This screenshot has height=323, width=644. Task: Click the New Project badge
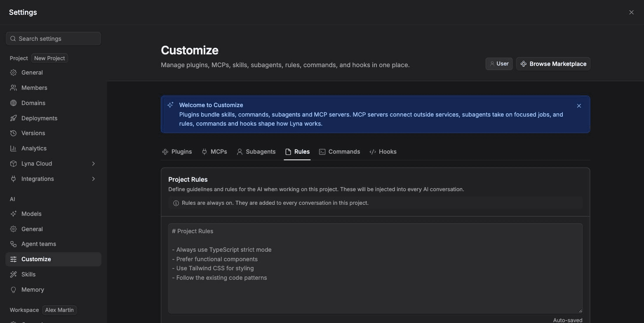[49, 58]
